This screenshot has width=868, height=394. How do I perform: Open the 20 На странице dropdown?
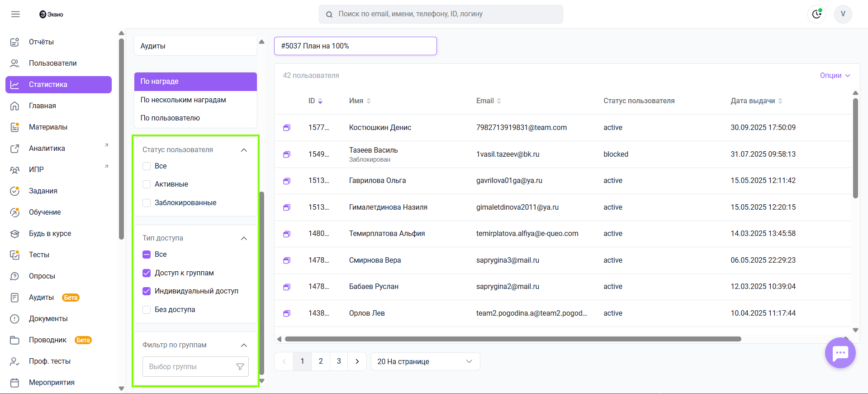425,361
